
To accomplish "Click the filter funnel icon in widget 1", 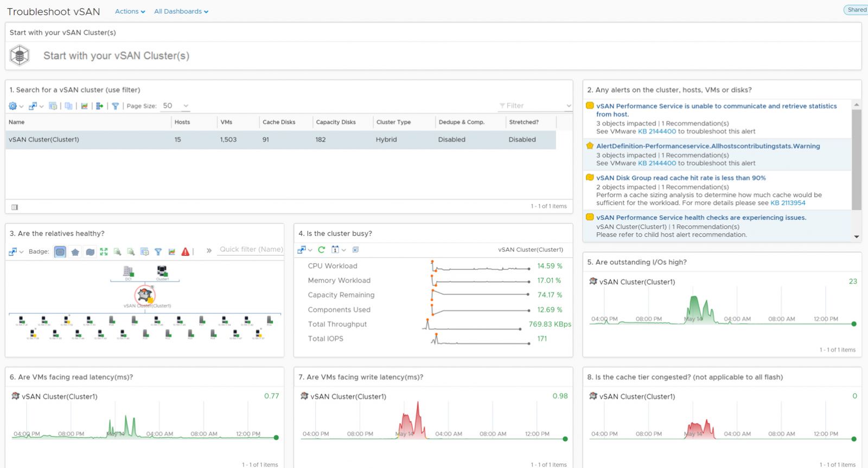I will point(116,106).
